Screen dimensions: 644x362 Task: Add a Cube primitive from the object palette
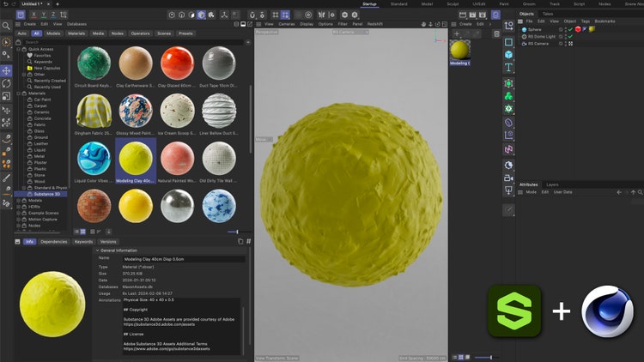(x=508, y=55)
